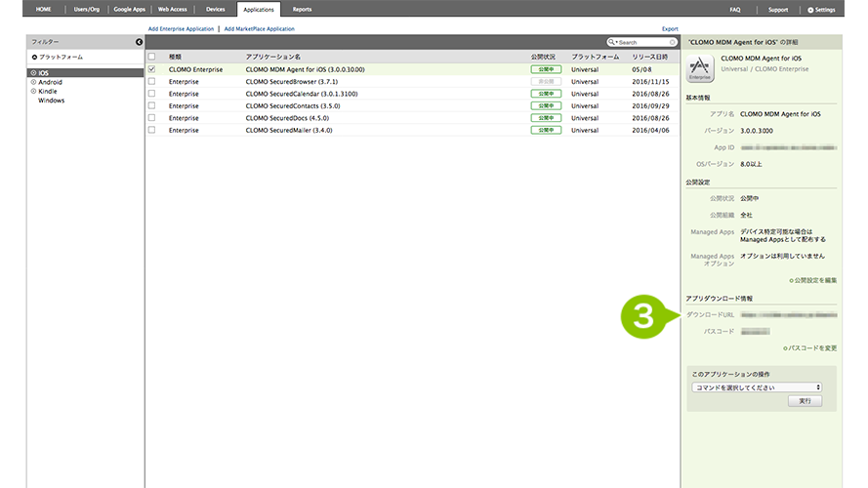The image size is (868, 488).
Task: Select the Windows platform filter
Action: [51, 101]
